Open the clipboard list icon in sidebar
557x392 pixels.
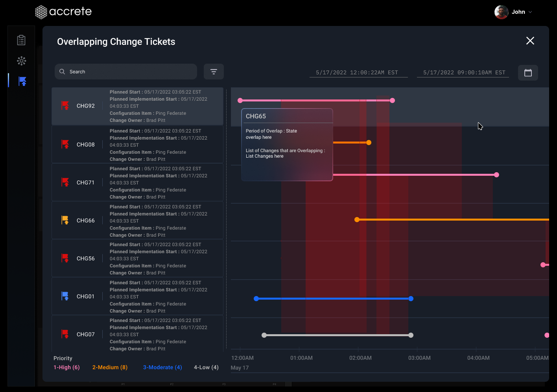[x=21, y=40]
